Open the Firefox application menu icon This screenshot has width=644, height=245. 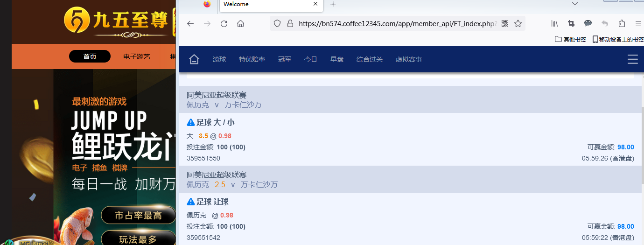[638, 23]
